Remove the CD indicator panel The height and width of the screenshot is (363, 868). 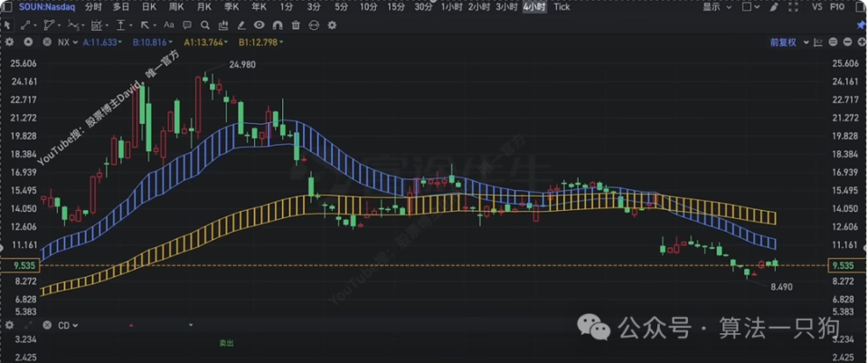click(47, 325)
